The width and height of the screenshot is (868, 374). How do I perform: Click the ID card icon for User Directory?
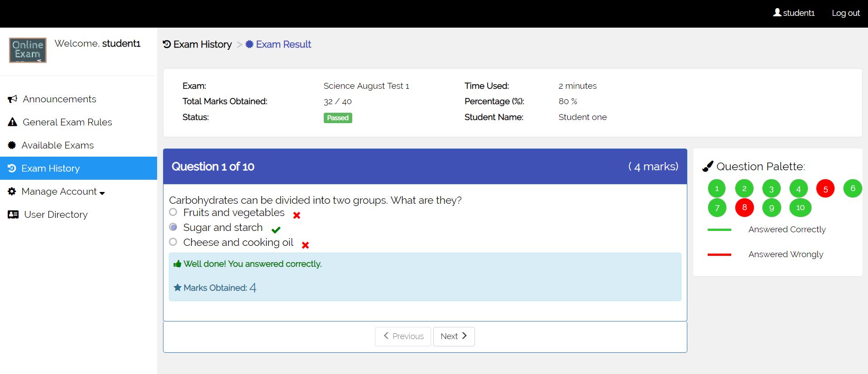tap(13, 215)
